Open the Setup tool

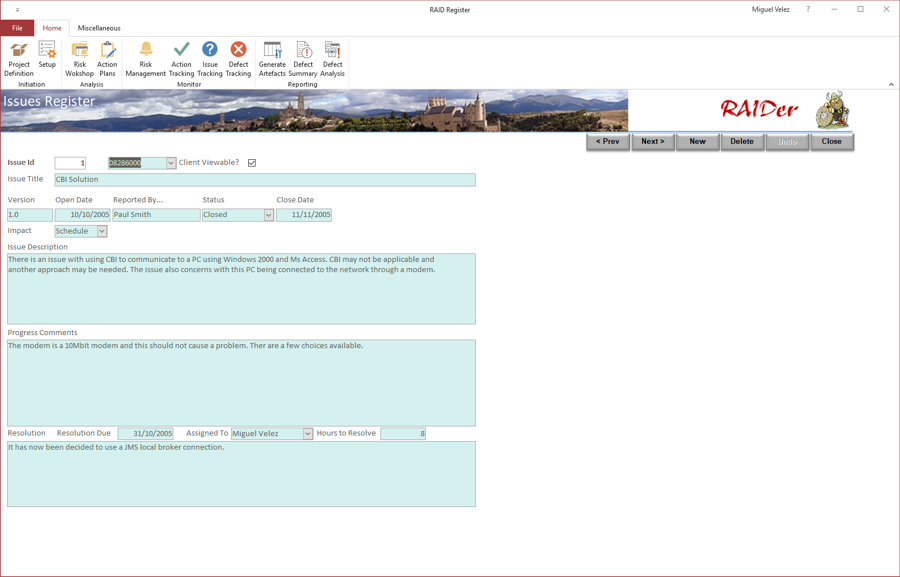point(47,55)
